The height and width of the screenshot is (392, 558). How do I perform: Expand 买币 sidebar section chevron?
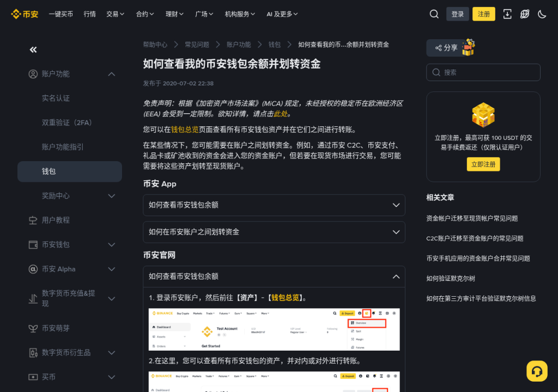(111, 377)
